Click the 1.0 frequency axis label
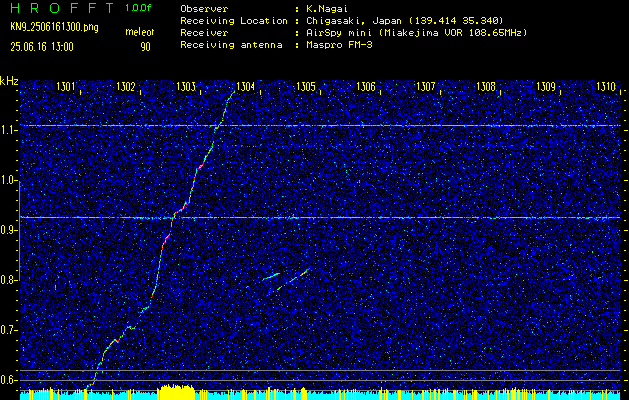629x400 pixels. pos(6,181)
